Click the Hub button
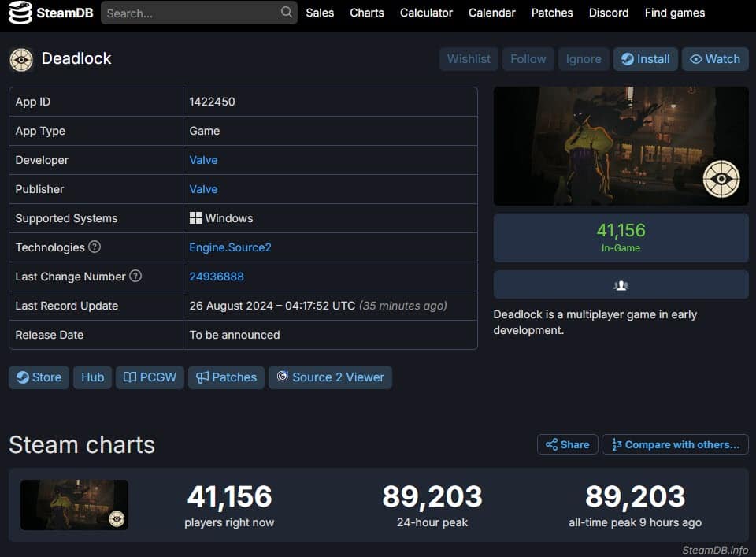Image resolution: width=756 pixels, height=557 pixels. pyautogui.click(x=93, y=377)
